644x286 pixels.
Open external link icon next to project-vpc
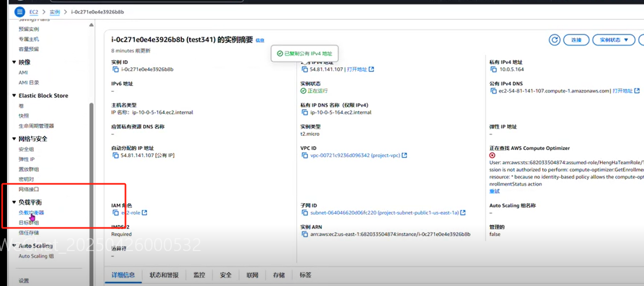pos(404,155)
